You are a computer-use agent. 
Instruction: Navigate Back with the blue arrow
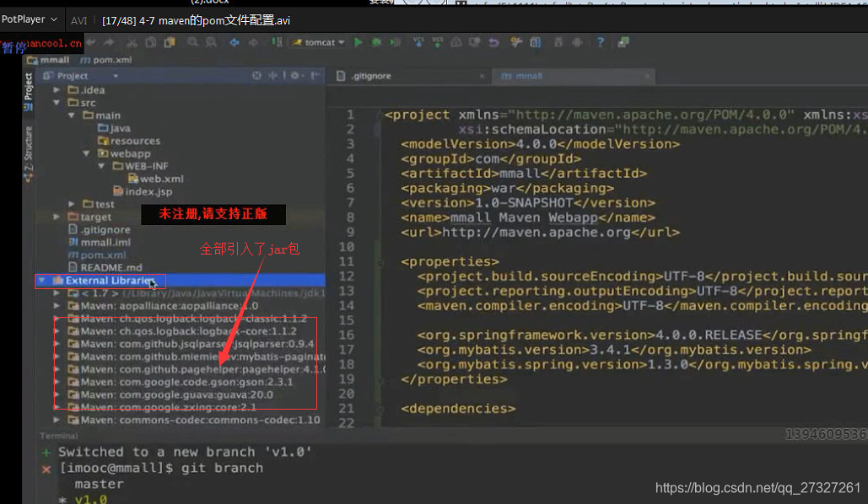[x=235, y=43]
